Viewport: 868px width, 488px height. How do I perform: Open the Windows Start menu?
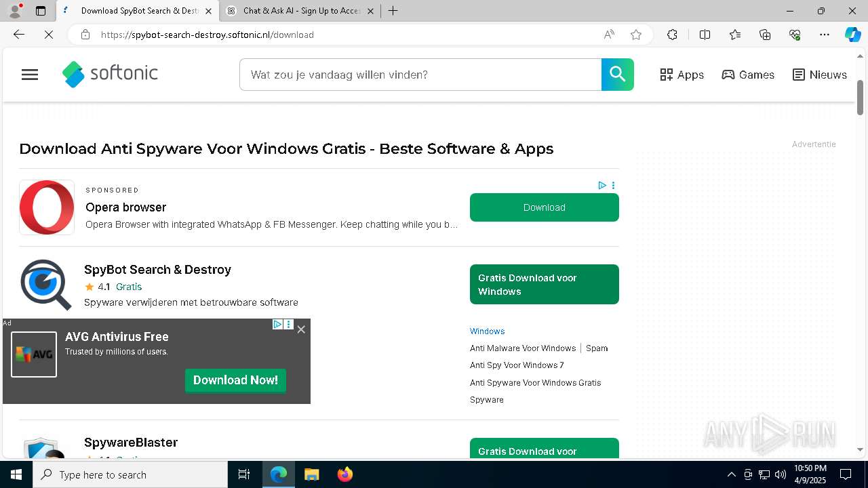point(16,474)
